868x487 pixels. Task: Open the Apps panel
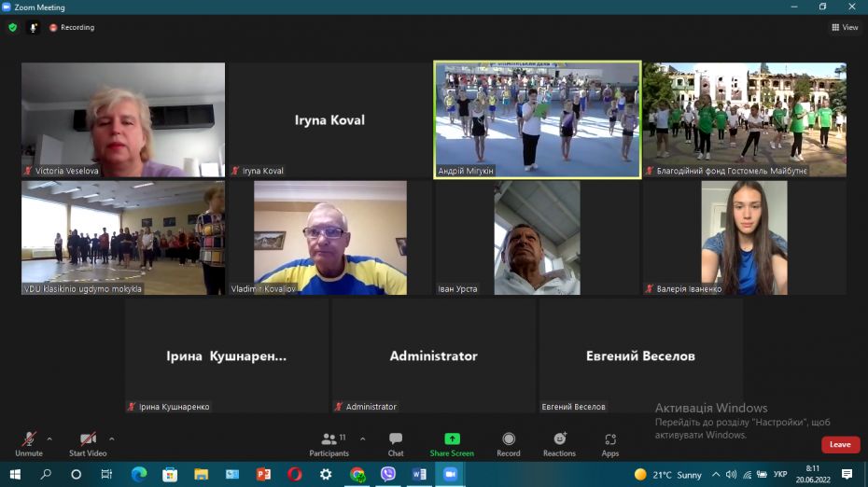(x=609, y=443)
